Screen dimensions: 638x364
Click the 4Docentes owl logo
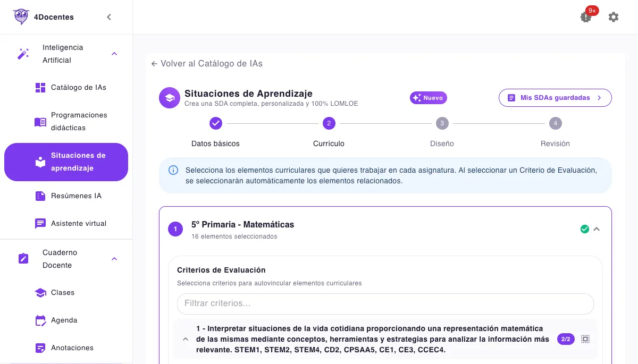click(21, 17)
